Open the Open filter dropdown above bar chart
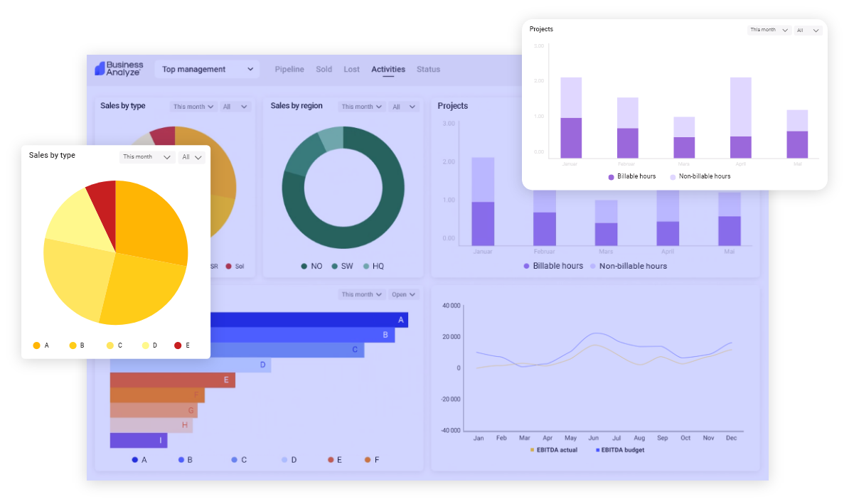 pyautogui.click(x=404, y=294)
